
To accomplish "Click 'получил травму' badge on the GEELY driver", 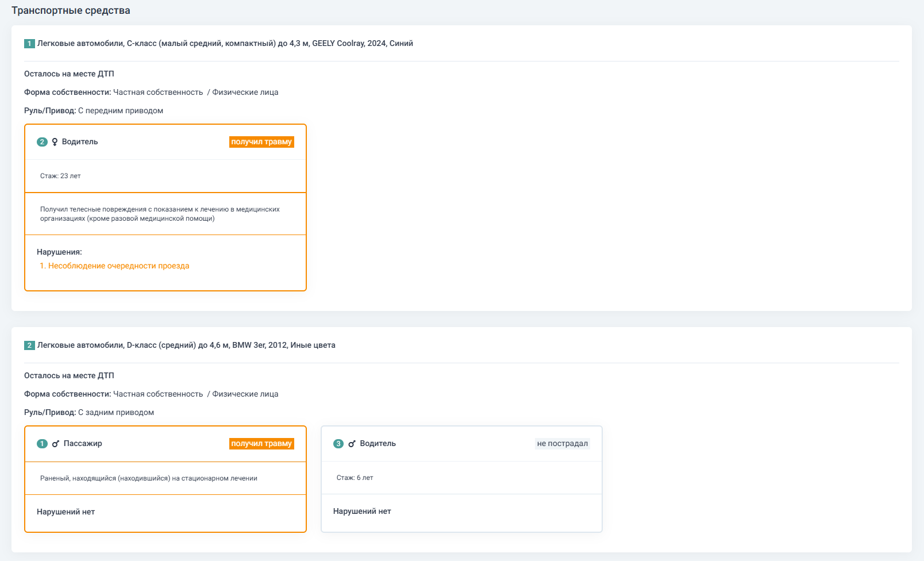I will (261, 142).
